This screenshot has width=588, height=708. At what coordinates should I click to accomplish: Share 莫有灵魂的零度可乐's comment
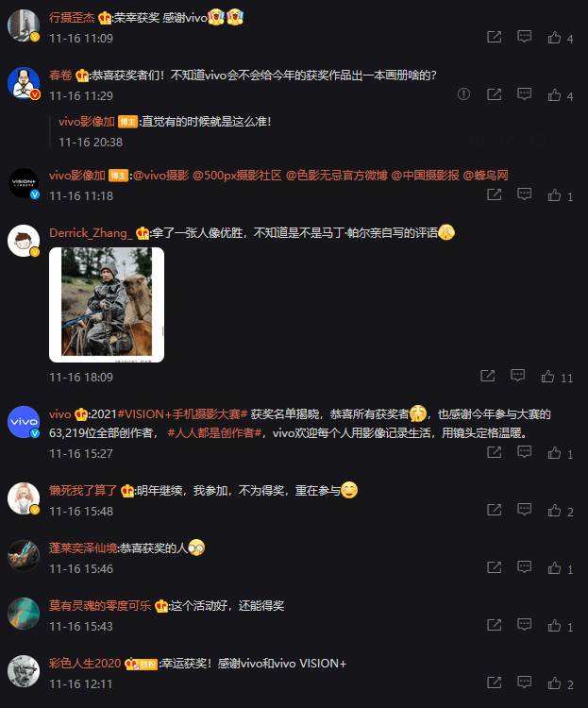(x=494, y=625)
